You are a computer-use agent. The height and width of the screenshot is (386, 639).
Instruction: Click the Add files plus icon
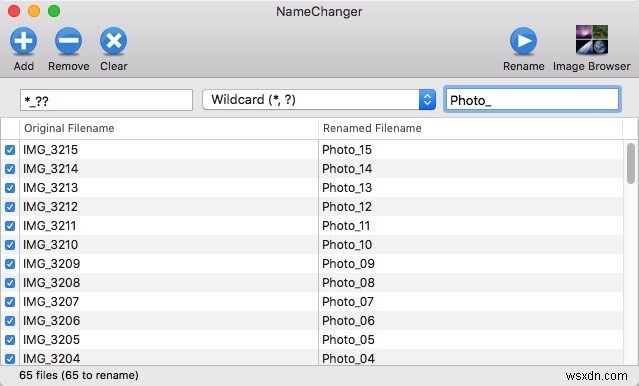point(23,41)
